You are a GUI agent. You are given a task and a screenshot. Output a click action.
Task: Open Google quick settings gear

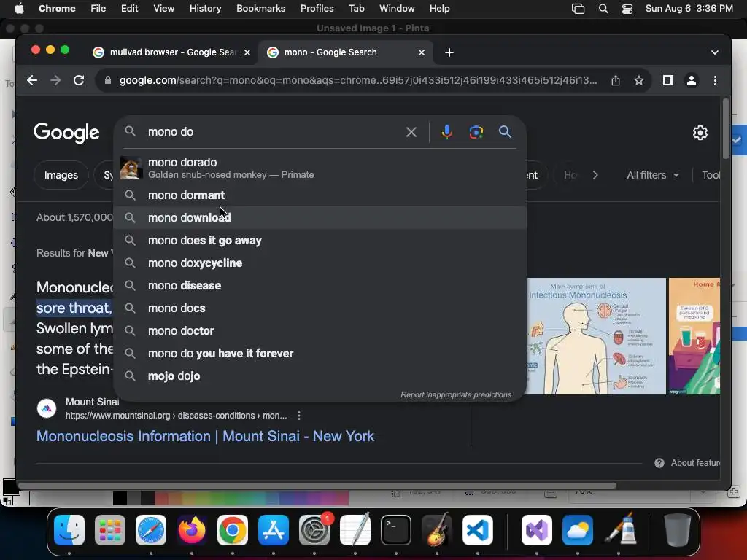click(x=700, y=133)
